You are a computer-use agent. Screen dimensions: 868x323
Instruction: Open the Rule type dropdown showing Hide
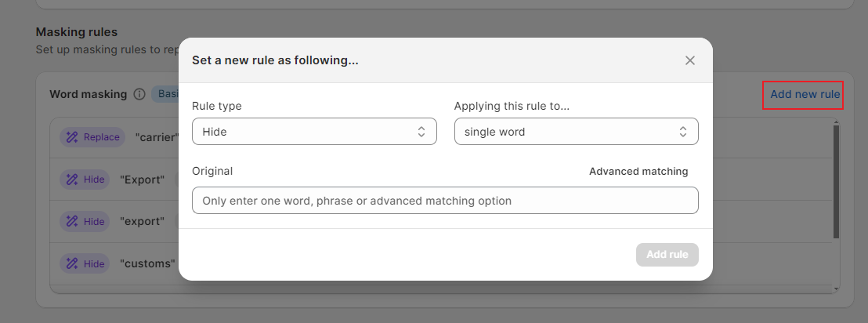(313, 132)
